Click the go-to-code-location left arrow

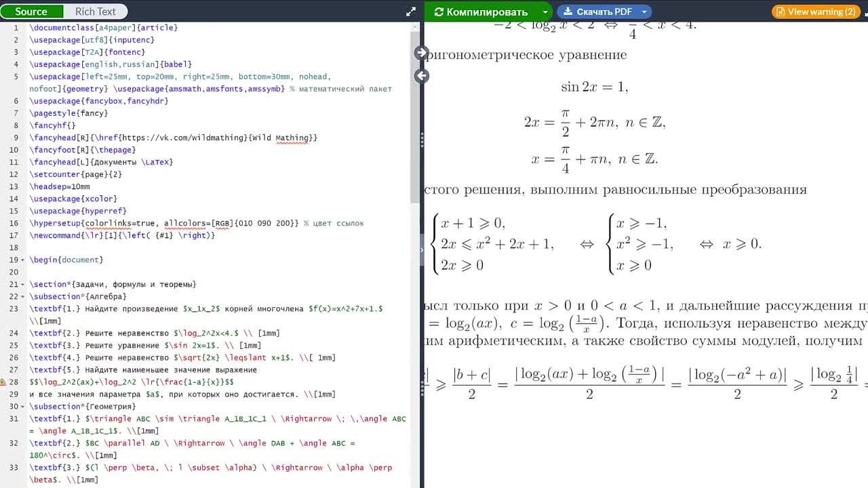point(421,76)
